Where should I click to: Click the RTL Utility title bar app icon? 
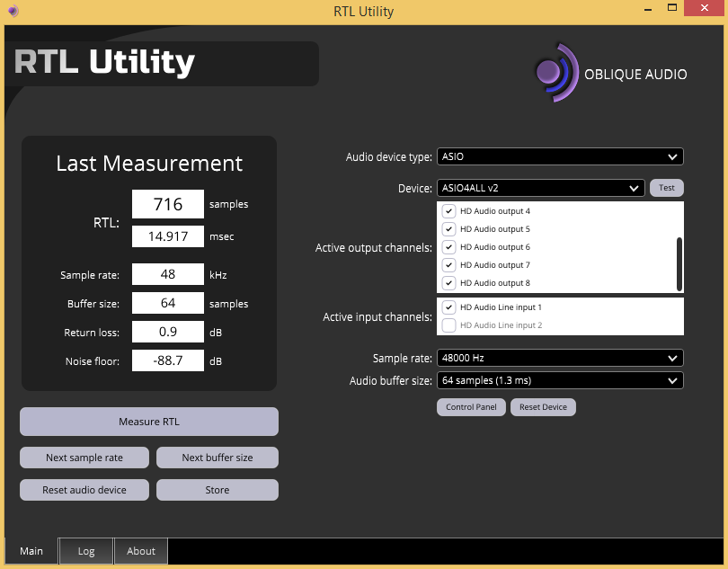13,10
